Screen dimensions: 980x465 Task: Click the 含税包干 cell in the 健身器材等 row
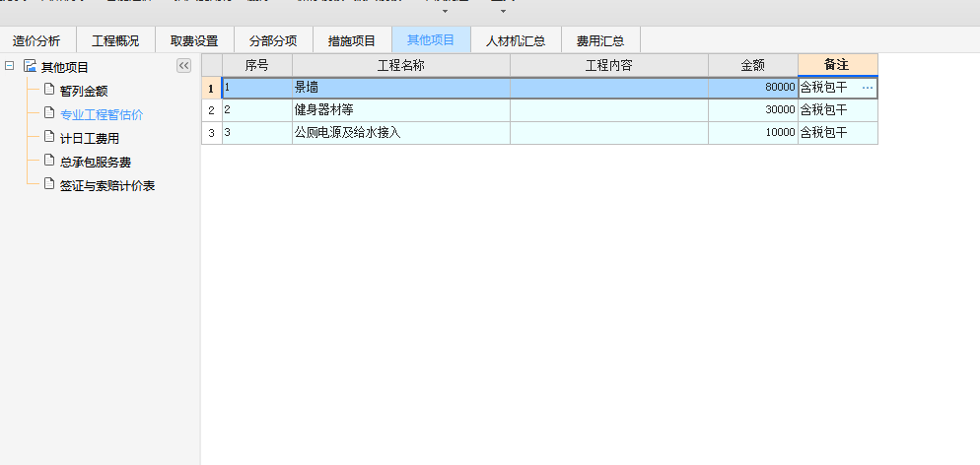click(837, 110)
